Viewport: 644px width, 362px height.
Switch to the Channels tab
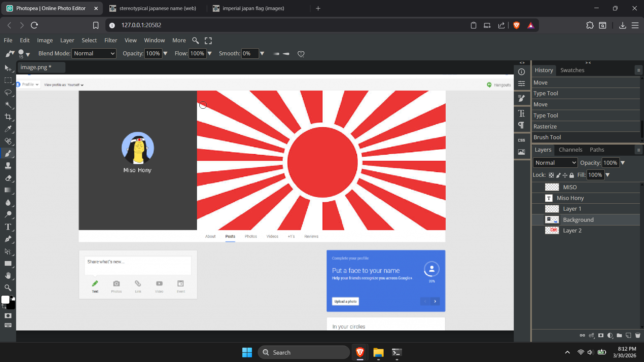pyautogui.click(x=570, y=150)
